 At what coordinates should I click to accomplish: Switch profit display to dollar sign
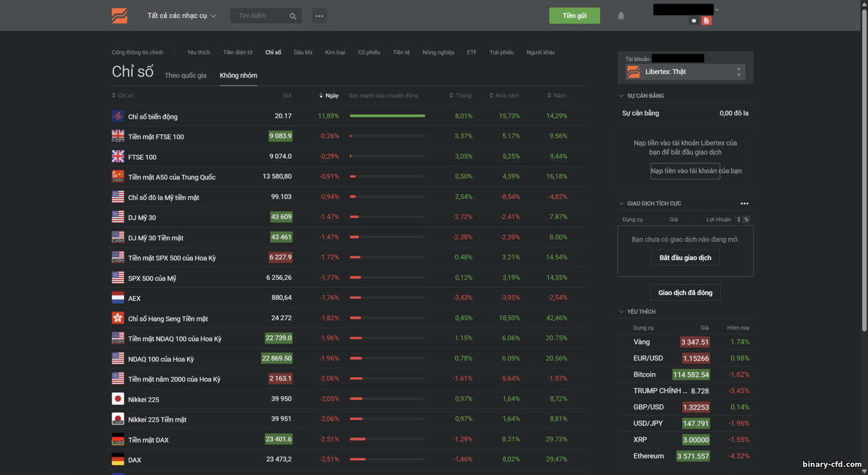(738, 220)
